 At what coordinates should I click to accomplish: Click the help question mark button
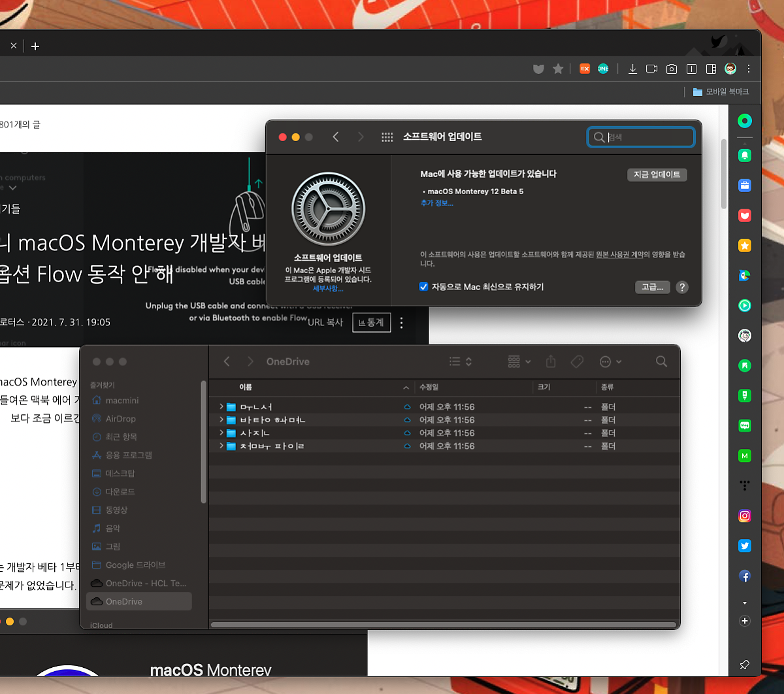(x=681, y=287)
